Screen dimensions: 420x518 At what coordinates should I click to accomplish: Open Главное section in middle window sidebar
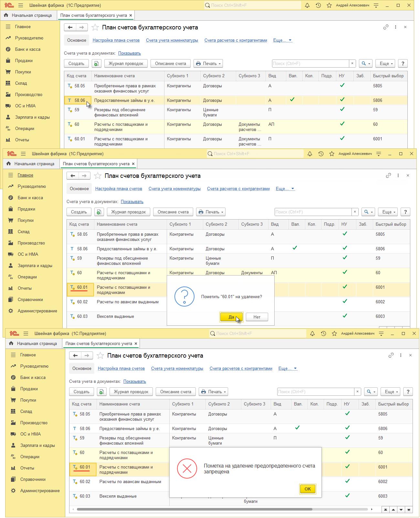(26, 175)
